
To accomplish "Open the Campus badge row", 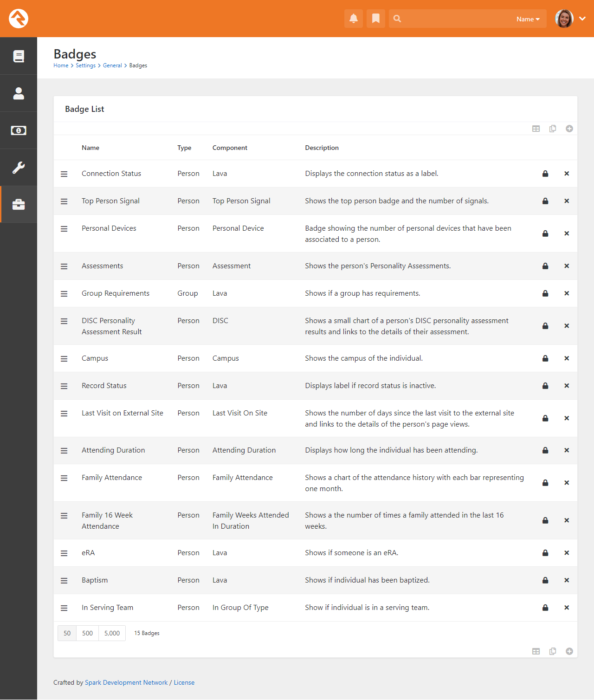I will point(316,358).
